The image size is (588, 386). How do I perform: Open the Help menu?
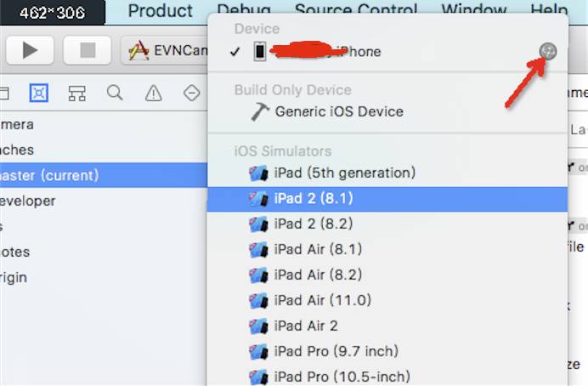click(549, 9)
